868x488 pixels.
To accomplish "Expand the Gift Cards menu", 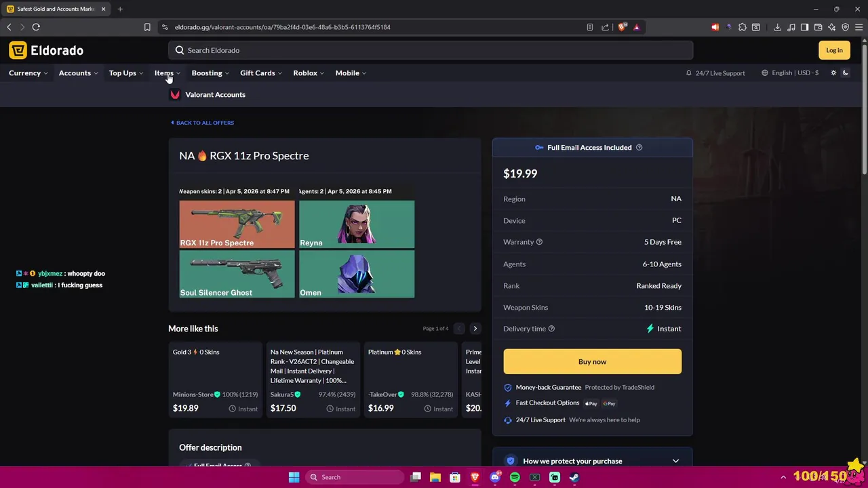I will [261, 73].
